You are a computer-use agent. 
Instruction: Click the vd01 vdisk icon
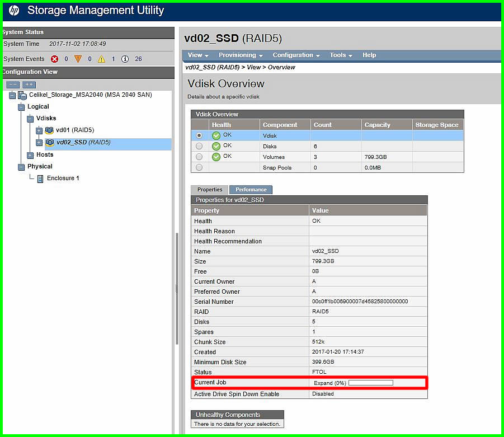(x=49, y=130)
